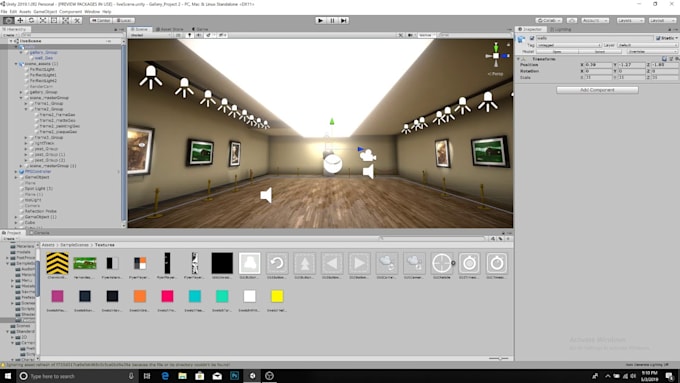680x383 pixels.
Task: Open the Account dropdown
Action: pos(595,20)
